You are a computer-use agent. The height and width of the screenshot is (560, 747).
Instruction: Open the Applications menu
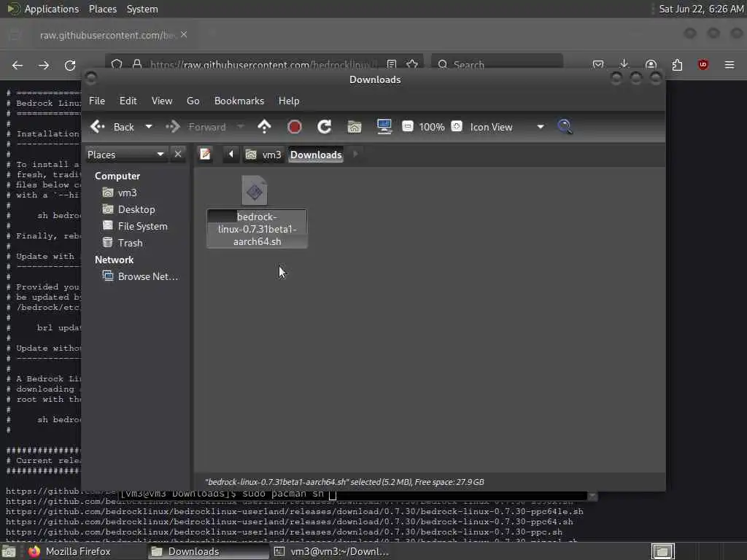(43, 9)
